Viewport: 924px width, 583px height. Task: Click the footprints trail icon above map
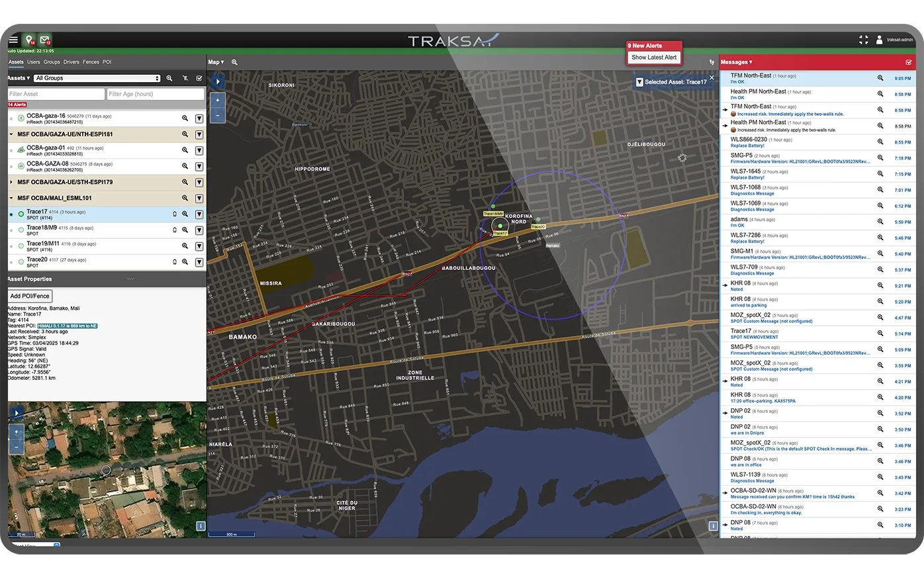(712, 62)
